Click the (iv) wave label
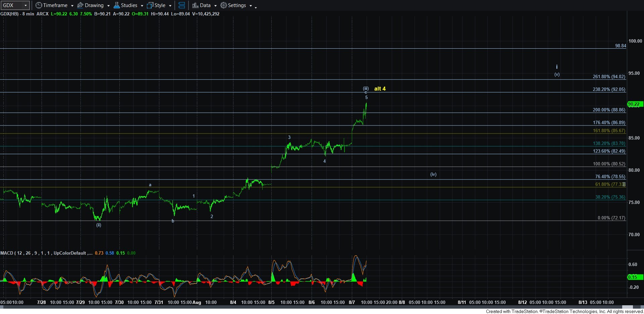644x314 pixels. click(x=433, y=174)
